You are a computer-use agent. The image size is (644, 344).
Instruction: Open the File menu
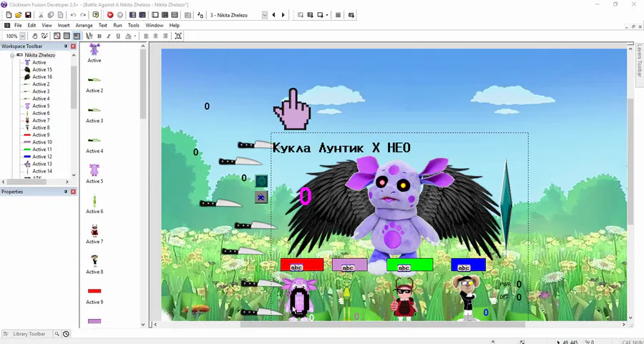pos(18,25)
